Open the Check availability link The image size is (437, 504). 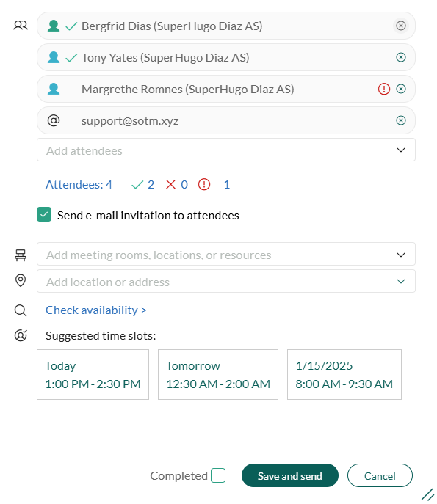96,310
